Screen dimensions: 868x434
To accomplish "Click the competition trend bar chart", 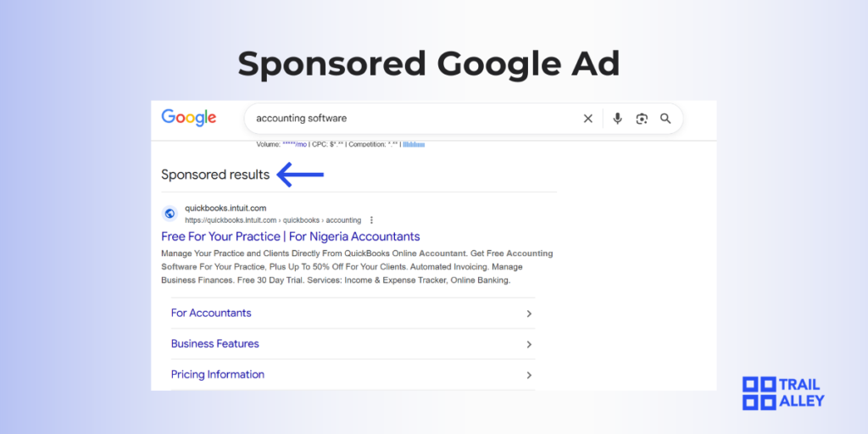I will [x=414, y=145].
